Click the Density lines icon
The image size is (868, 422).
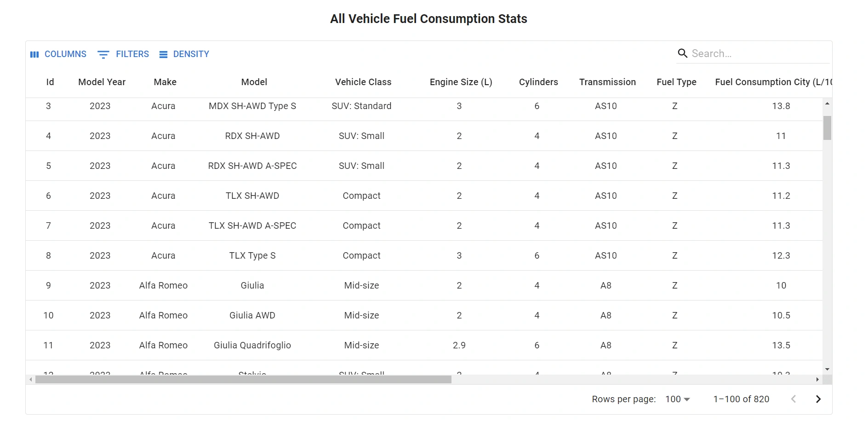(163, 55)
